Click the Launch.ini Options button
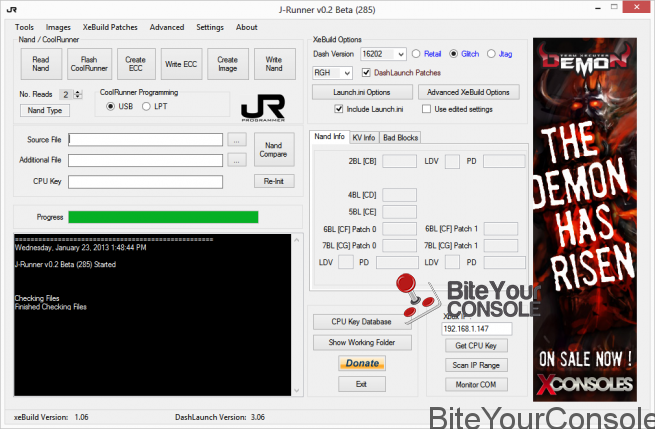 pyautogui.click(x=362, y=92)
